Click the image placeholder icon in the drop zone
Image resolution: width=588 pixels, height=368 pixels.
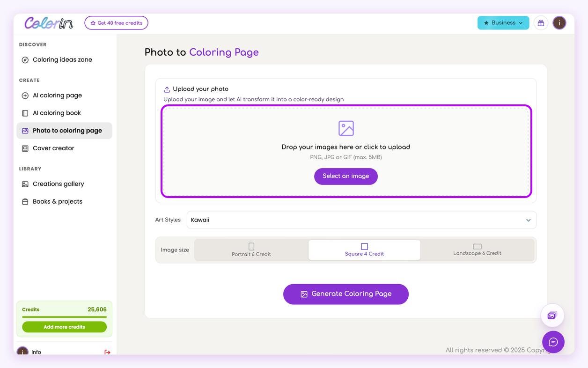tap(346, 128)
